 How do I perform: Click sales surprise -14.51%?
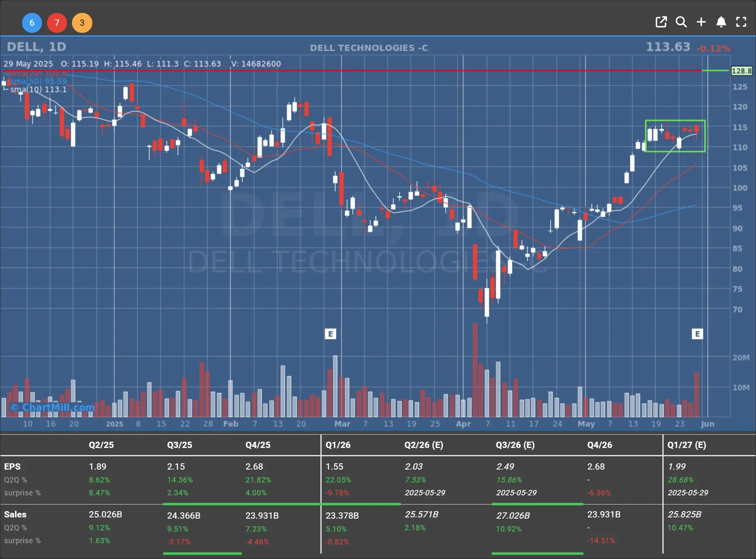click(601, 541)
